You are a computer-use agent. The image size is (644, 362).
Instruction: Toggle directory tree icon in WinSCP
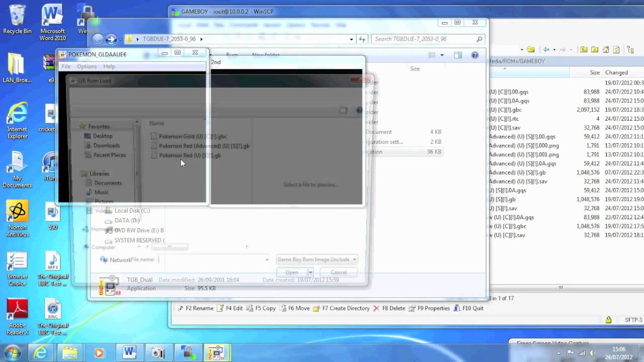(x=630, y=49)
